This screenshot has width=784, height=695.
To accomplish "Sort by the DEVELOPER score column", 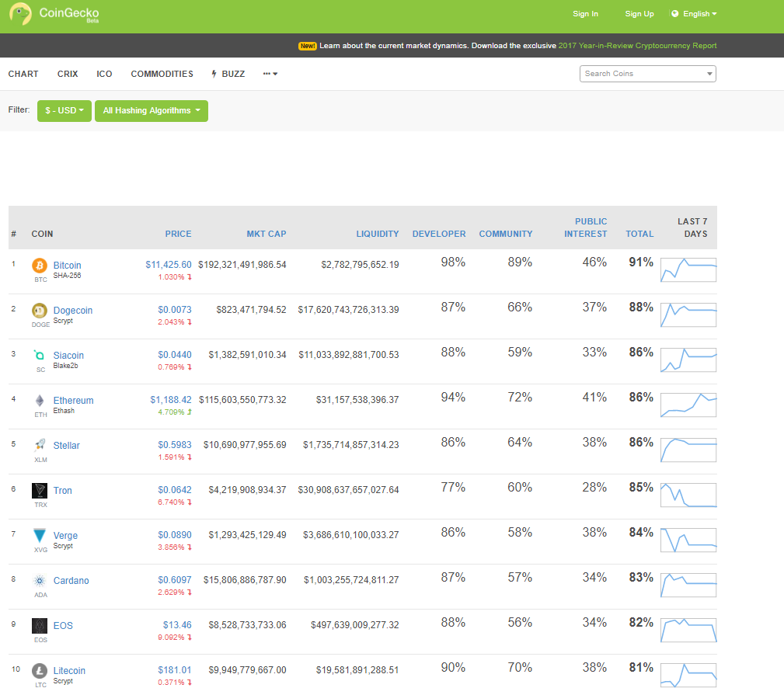I will point(439,234).
